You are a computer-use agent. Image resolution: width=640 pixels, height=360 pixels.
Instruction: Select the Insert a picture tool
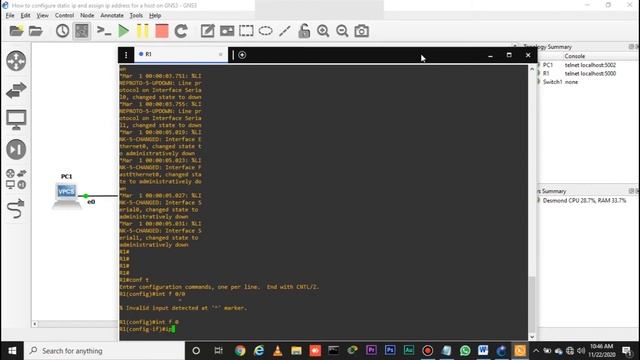(x=227, y=31)
